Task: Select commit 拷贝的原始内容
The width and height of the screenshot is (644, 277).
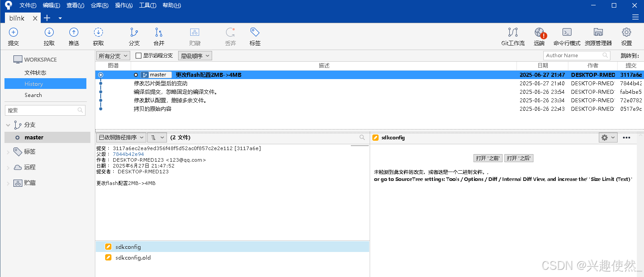Action: pyautogui.click(x=369, y=109)
